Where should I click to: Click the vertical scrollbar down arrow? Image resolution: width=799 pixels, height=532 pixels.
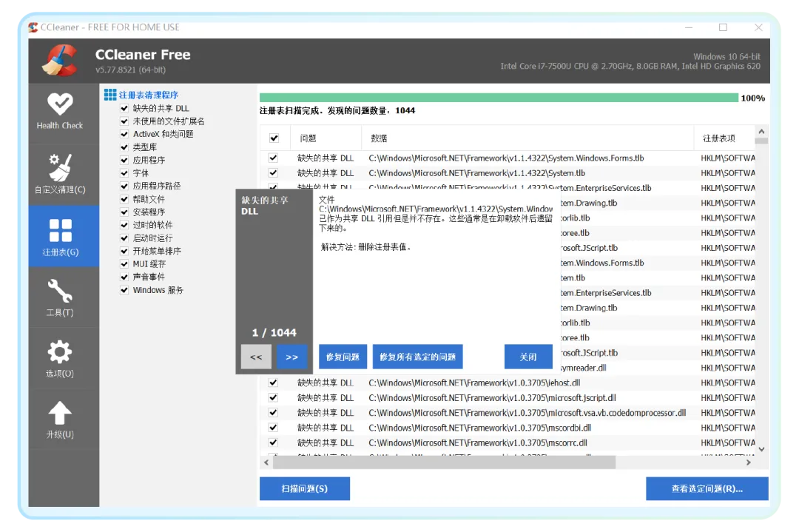click(x=762, y=449)
